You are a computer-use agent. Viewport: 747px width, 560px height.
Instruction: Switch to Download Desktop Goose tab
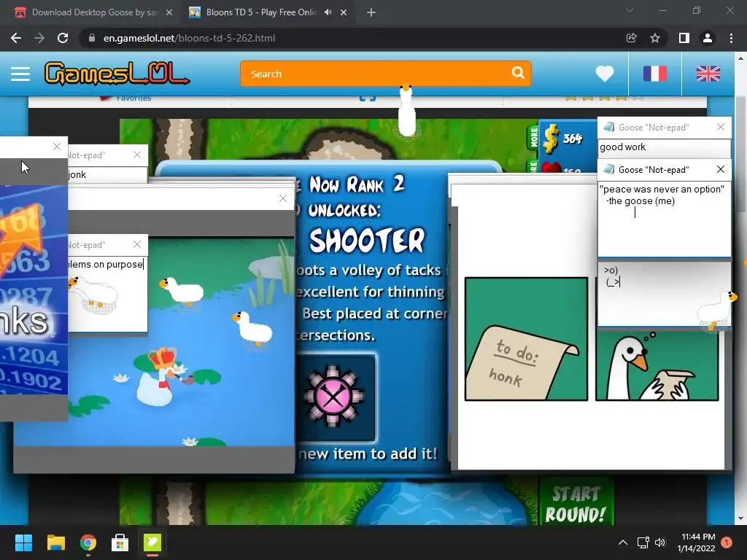93,12
